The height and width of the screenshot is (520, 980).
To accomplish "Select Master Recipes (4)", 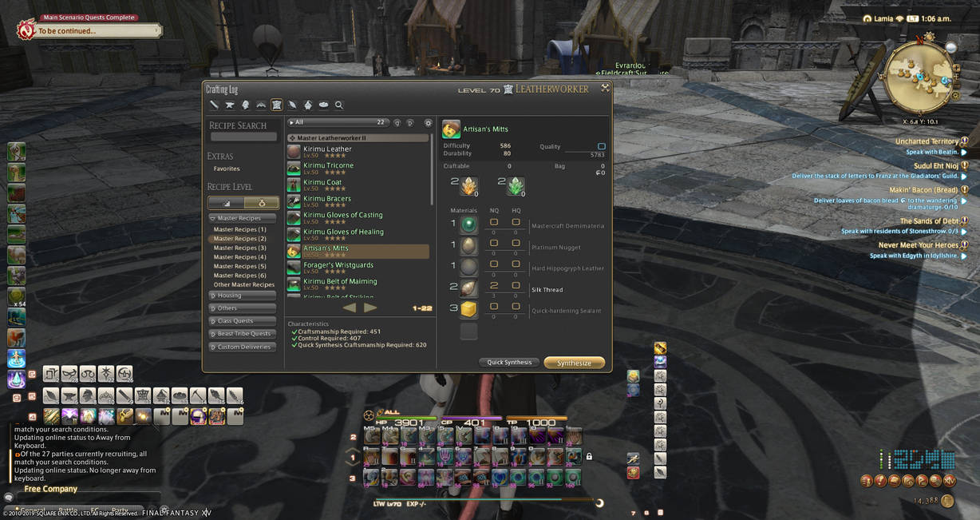I will point(239,257).
